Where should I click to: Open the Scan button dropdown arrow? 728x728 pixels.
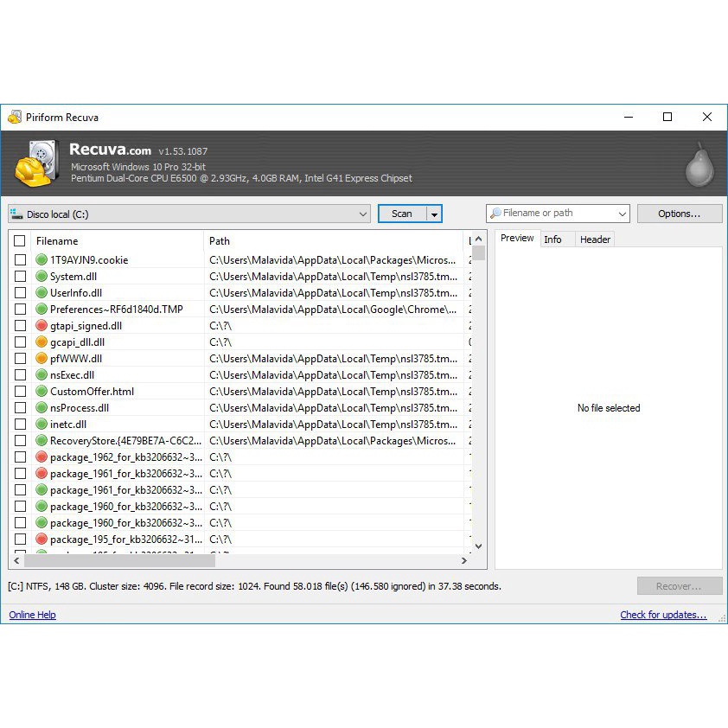pyautogui.click(x=434, y=214)
